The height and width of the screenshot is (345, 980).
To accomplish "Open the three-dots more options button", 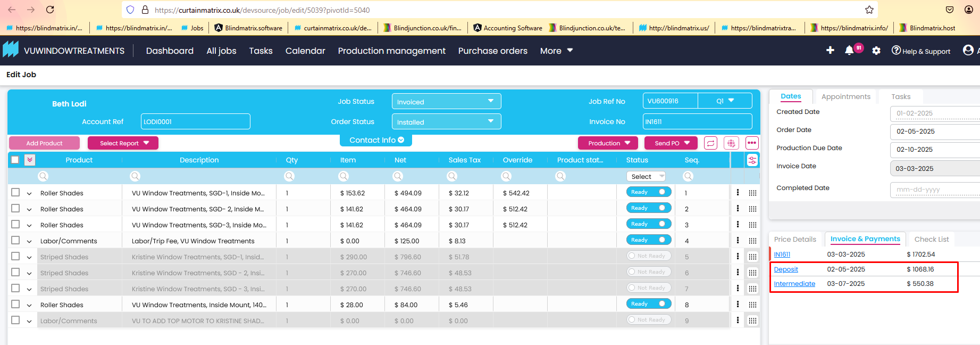I will [x=752, y=143].
